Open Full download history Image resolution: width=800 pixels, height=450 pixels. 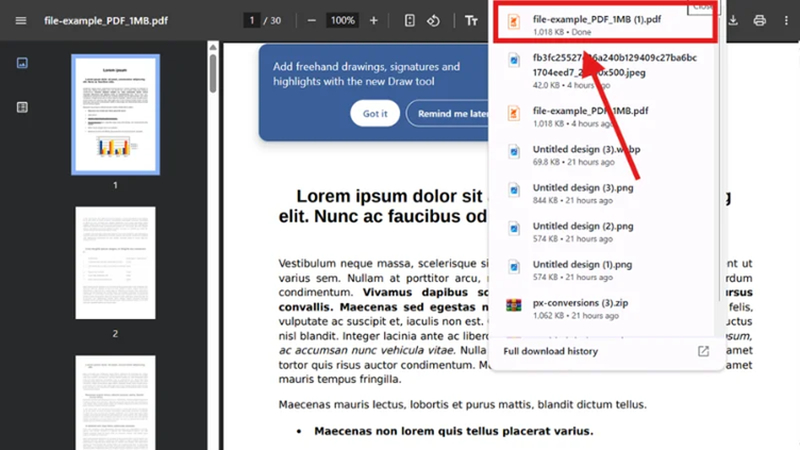tap(551, 351)
